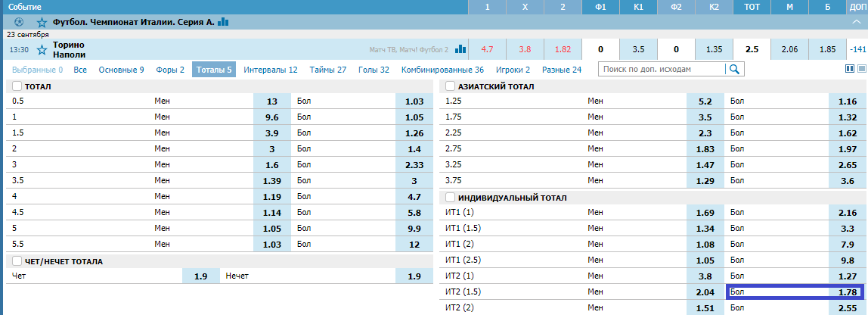Toggle the ЧЕТ/НЕЧЕТ ТОТАЛА checkbox
868x315 pixels.
coord(17,261)
